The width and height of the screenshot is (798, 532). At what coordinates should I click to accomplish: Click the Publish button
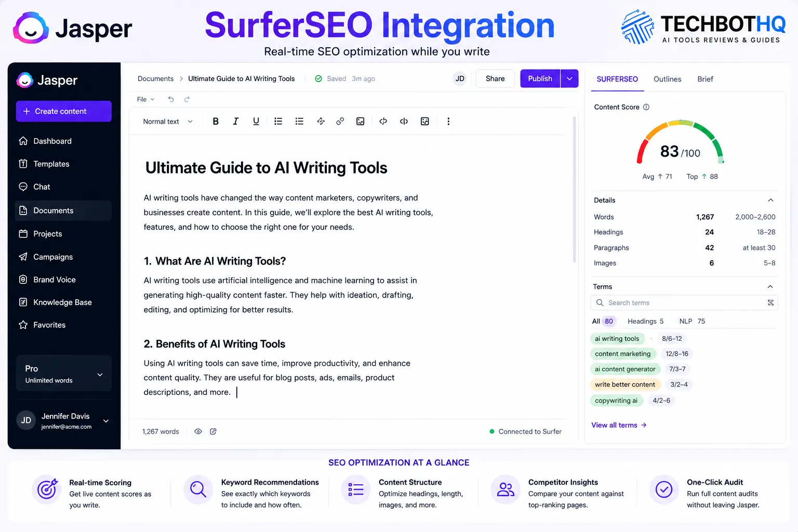540,78
